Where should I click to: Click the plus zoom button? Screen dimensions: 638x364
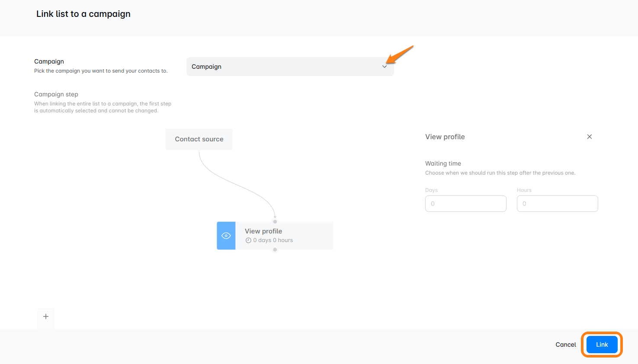click(46, 316)
